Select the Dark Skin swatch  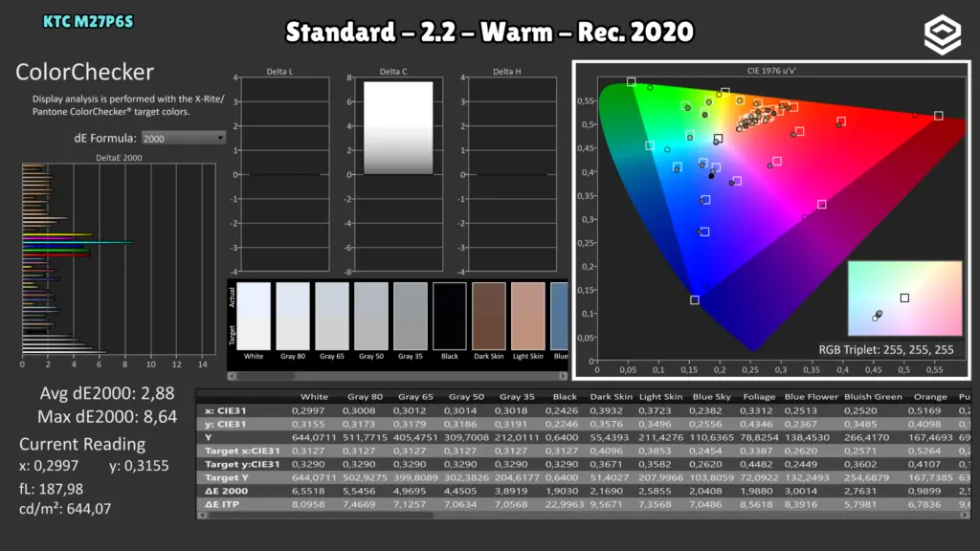click(x=489, y=316)
